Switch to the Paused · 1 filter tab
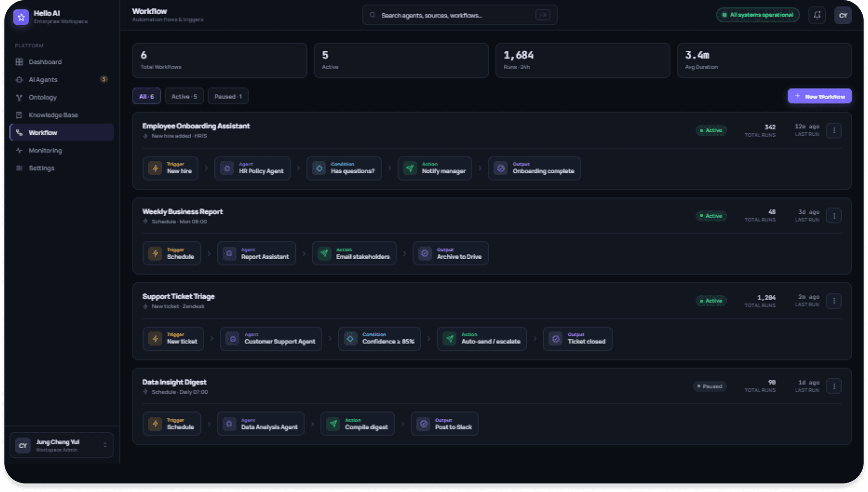Viewport: 868px width, 492px height. 228,96
